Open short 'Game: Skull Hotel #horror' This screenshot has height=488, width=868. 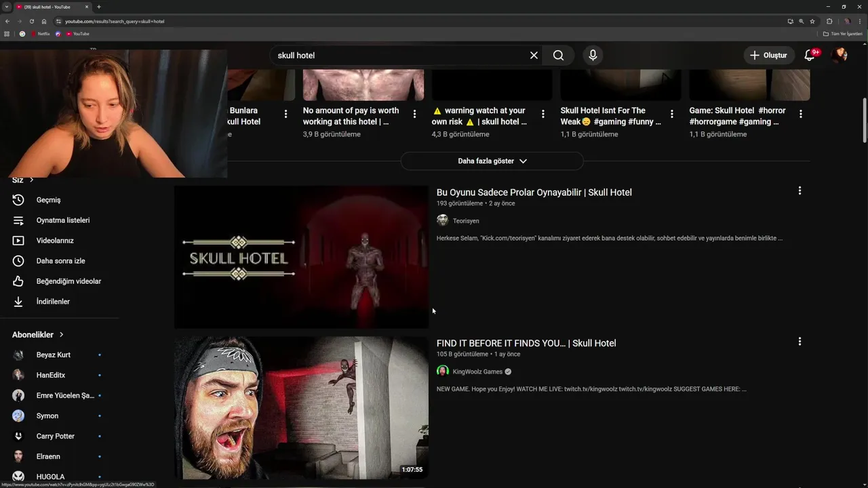(737, 116)
